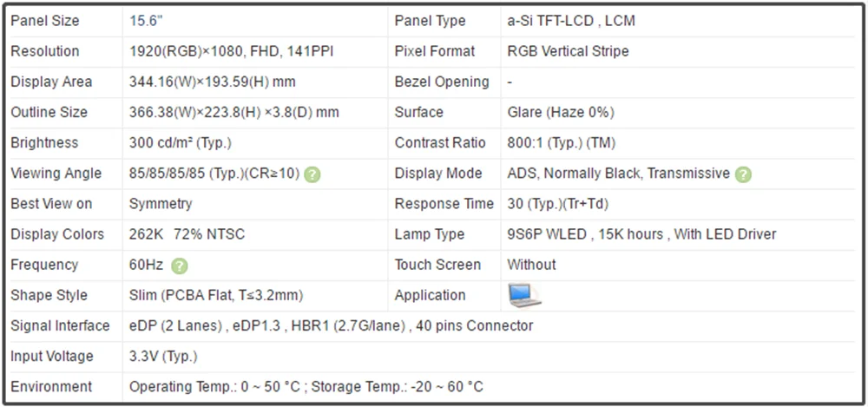Screen dimensions: 868x407
Task: Click the Panel Size label
Action: click(45, 21)
